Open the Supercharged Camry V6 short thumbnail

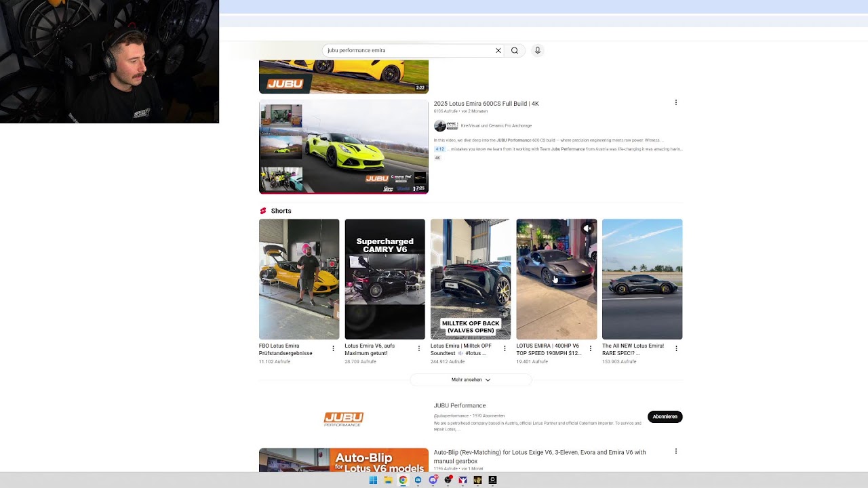[384, 279]
